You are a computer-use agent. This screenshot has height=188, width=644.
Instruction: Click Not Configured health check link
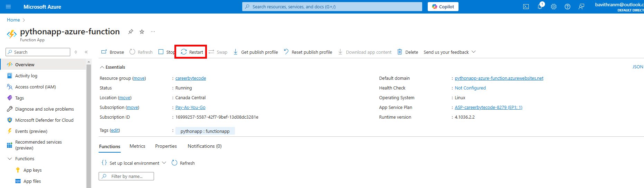(x=470, y=88)
